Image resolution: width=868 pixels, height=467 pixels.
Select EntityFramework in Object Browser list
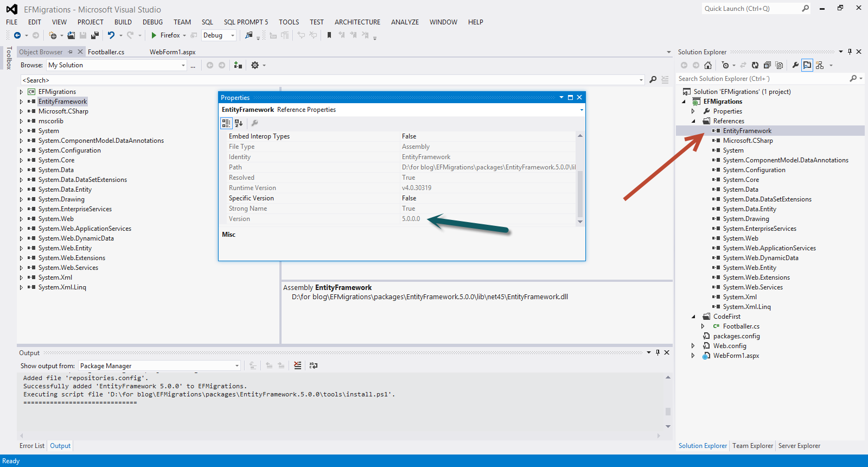click(x=62, y=102)
